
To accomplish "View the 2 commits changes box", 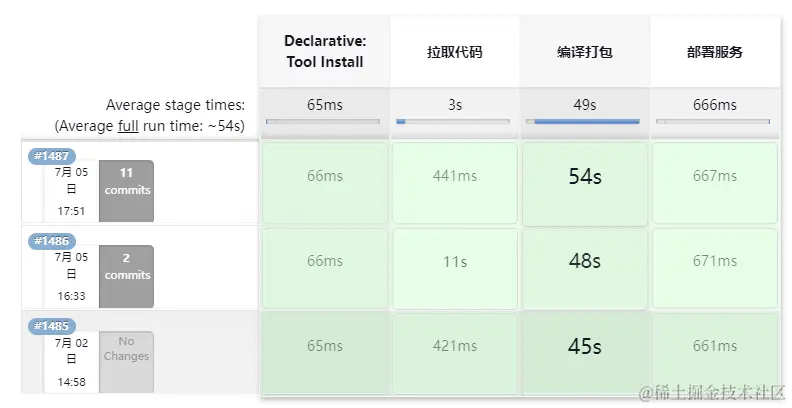I will pos(126,275).
